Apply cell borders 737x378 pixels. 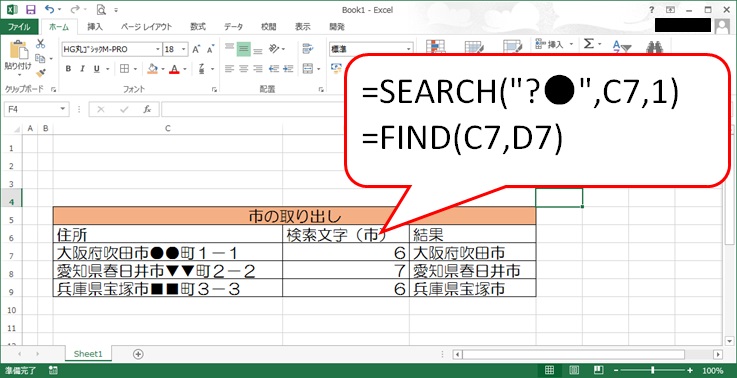[124, 69]
